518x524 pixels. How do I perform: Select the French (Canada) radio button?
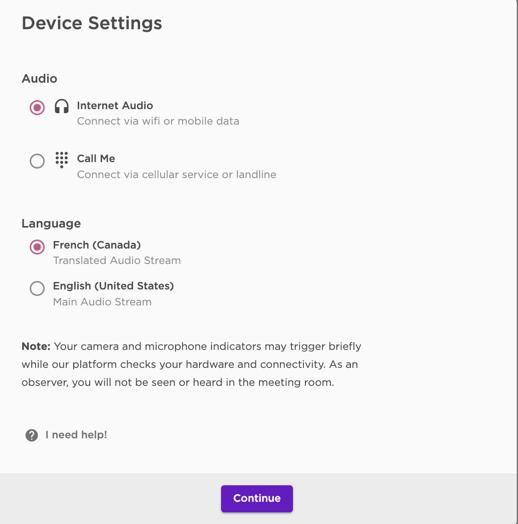point(37,247)
